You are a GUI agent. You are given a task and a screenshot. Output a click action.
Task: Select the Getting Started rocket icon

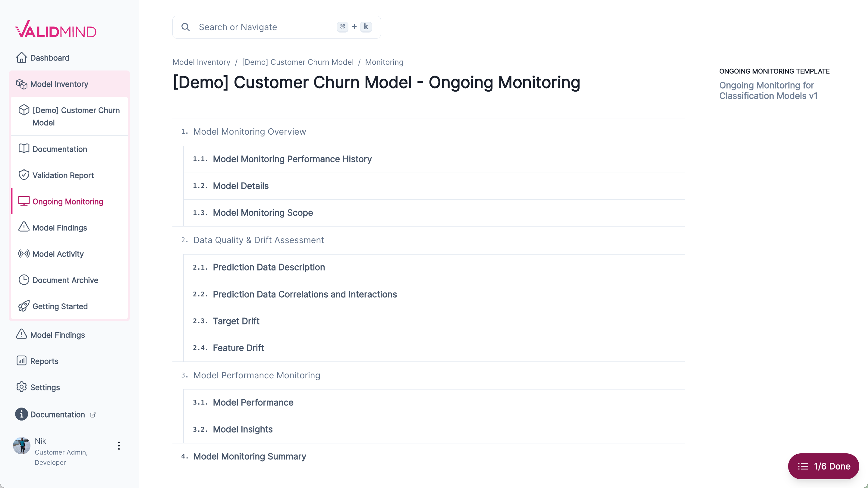24,306
